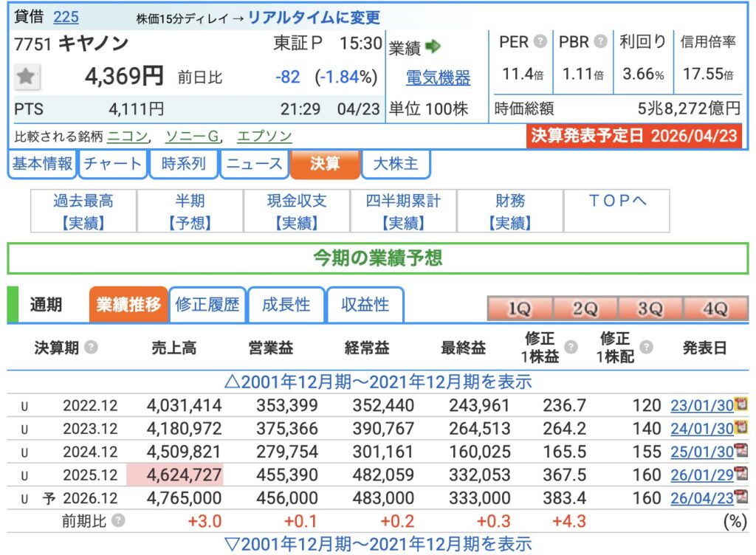Click the リアルタイムに変更 link
This screenshot has height=555, width=756.
pyautogui.click(x=314, y=18)
